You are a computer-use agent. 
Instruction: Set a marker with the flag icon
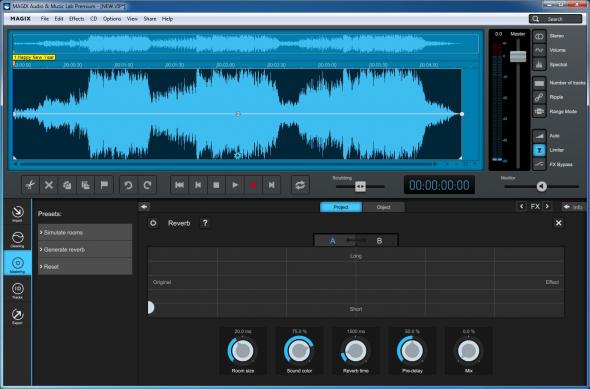click(x=104, y=185)
